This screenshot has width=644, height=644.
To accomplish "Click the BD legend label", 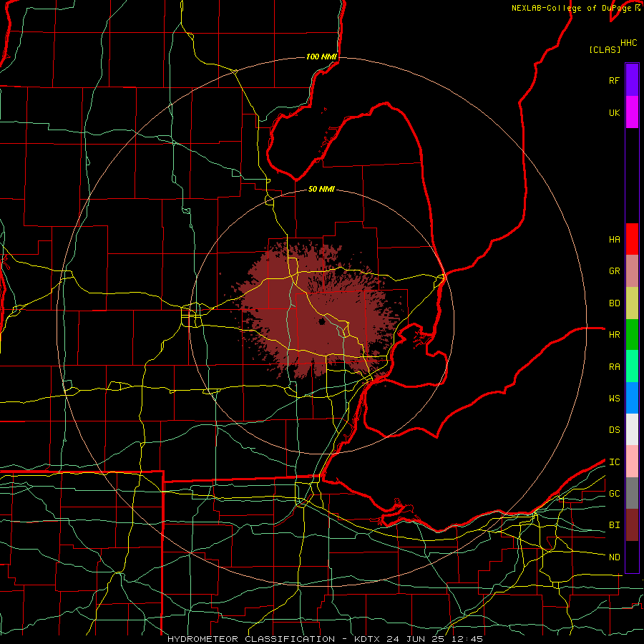I will coord(614,303).
